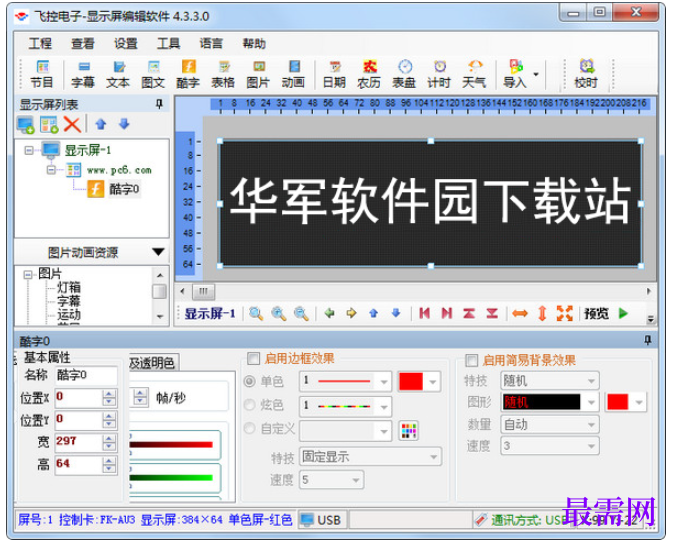Open the 数量 自动 dropdown
The image size is (674, 543).
coord(550,425)
